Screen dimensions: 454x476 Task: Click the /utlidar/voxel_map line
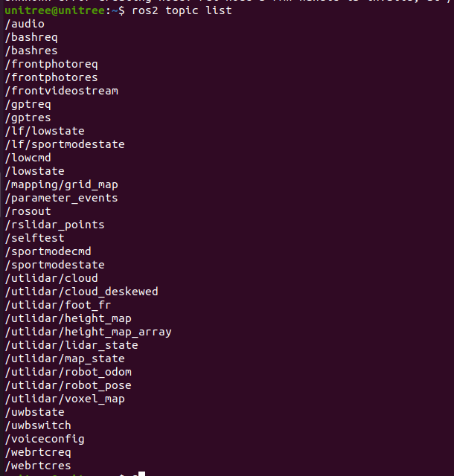(x=65, y=399)
